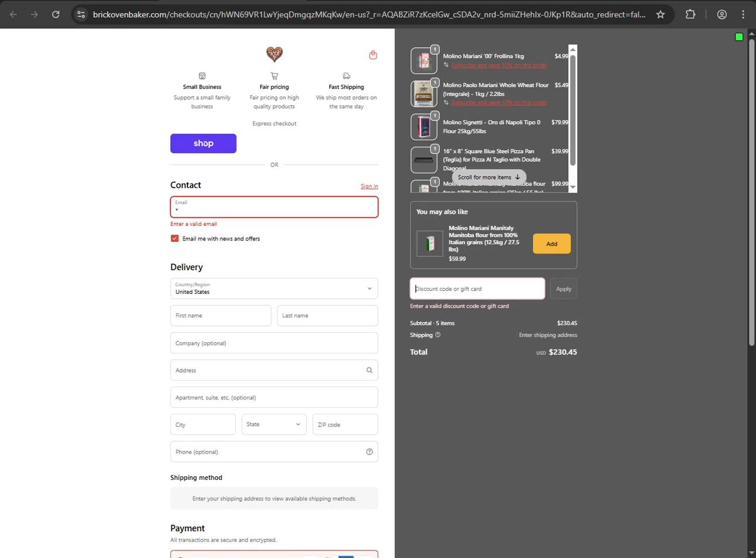Open site information icon in address bar

[81, 14]
